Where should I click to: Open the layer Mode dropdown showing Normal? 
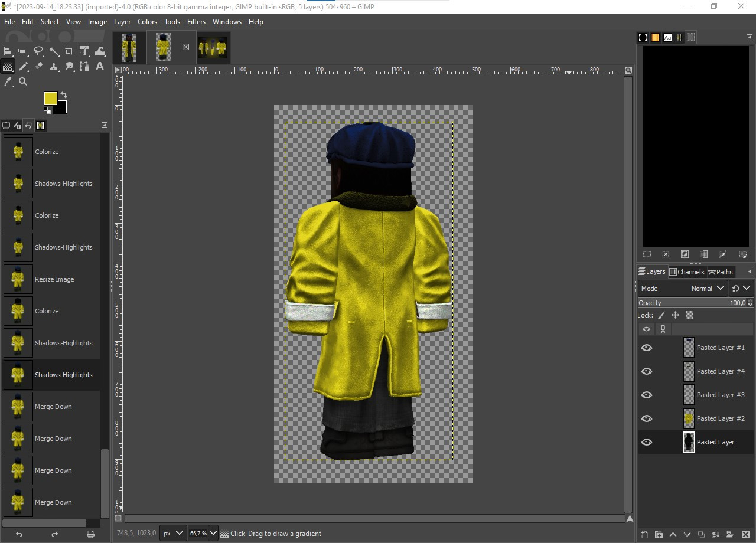(x=683, y=289)
